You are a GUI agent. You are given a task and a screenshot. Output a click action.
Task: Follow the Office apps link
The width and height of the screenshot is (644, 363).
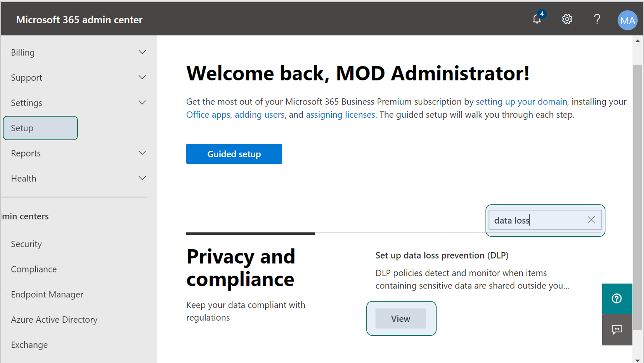(x=208, y=115)
